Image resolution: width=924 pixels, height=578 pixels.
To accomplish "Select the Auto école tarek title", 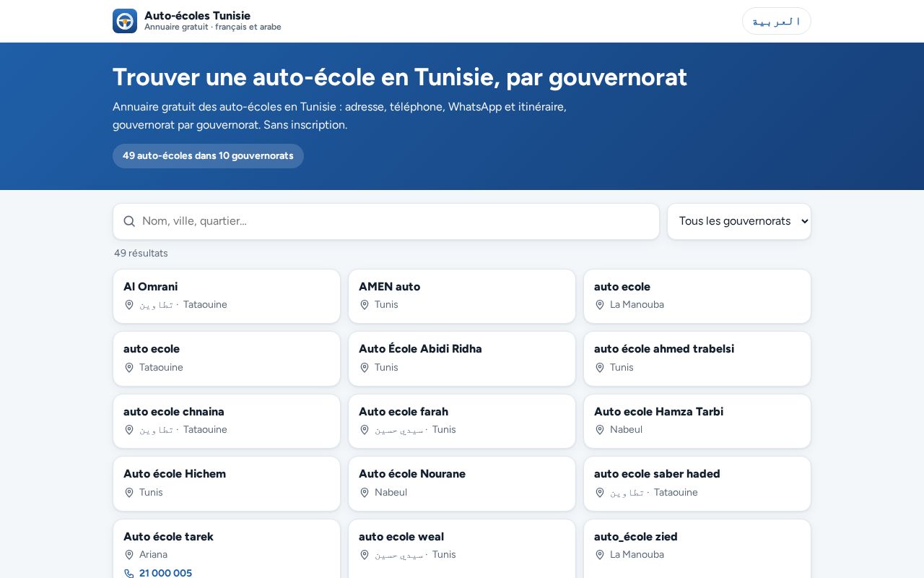I will (168, 537).
